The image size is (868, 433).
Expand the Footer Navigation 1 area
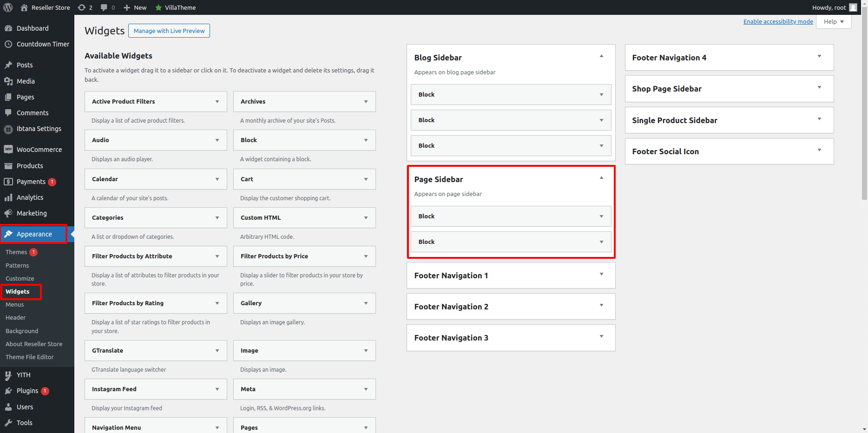click(601, 274)
